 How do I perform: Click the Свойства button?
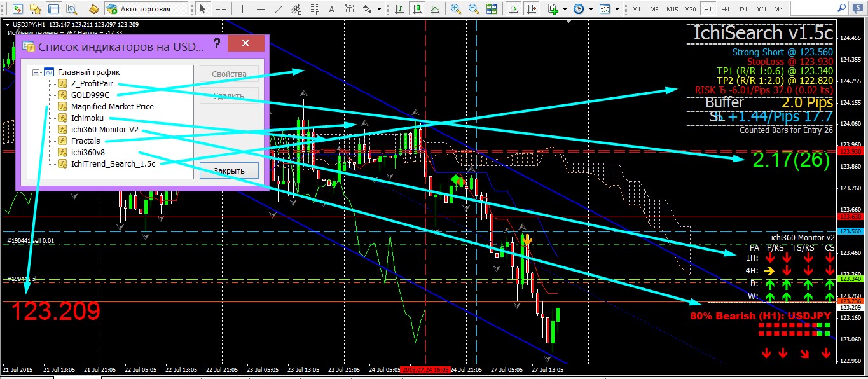coord(229,74)
